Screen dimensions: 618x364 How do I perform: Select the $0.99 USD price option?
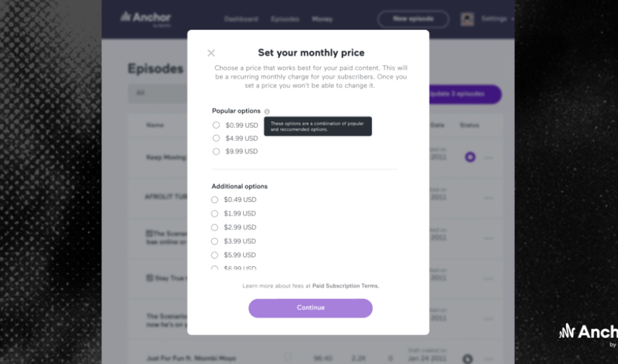216,125
